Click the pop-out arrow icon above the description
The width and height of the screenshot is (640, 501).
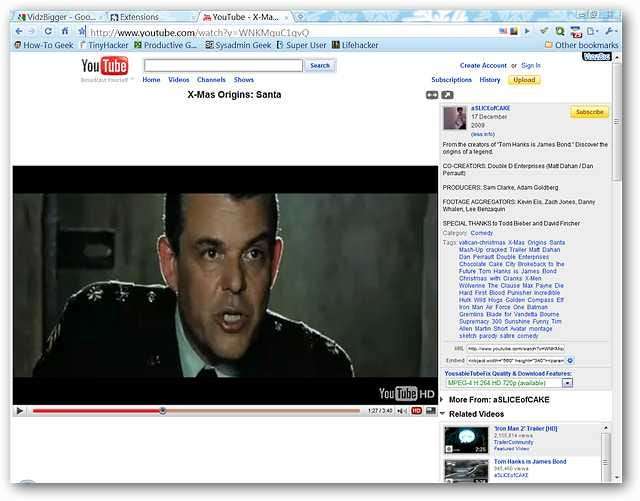click(x=447, y=95)
